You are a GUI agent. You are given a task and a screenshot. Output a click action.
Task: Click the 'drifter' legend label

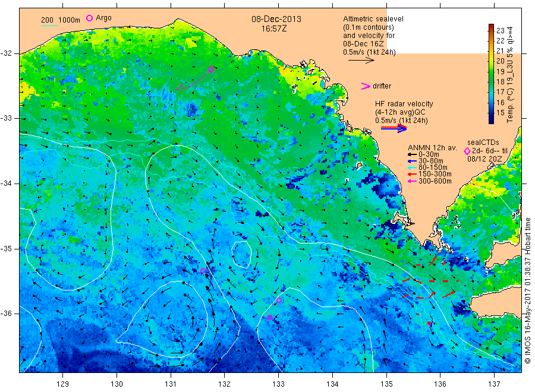[x=382, y=86]
